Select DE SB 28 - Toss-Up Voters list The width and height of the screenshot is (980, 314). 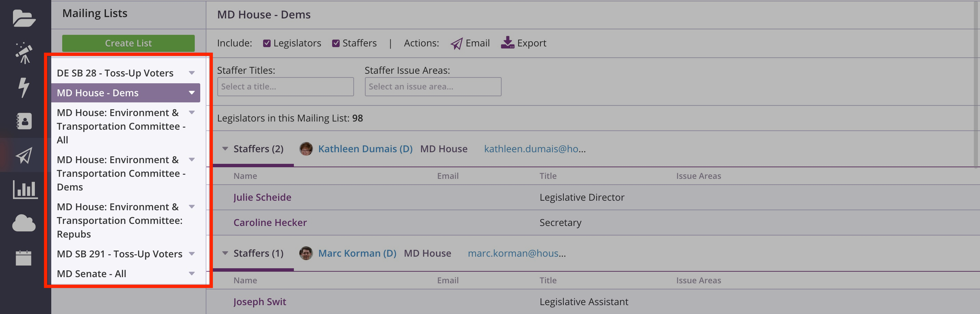click(115, 73)
